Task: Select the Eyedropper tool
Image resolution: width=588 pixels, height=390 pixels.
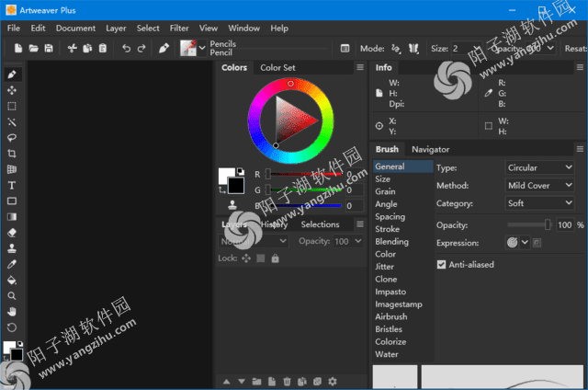Action: (x=12, y=264)
